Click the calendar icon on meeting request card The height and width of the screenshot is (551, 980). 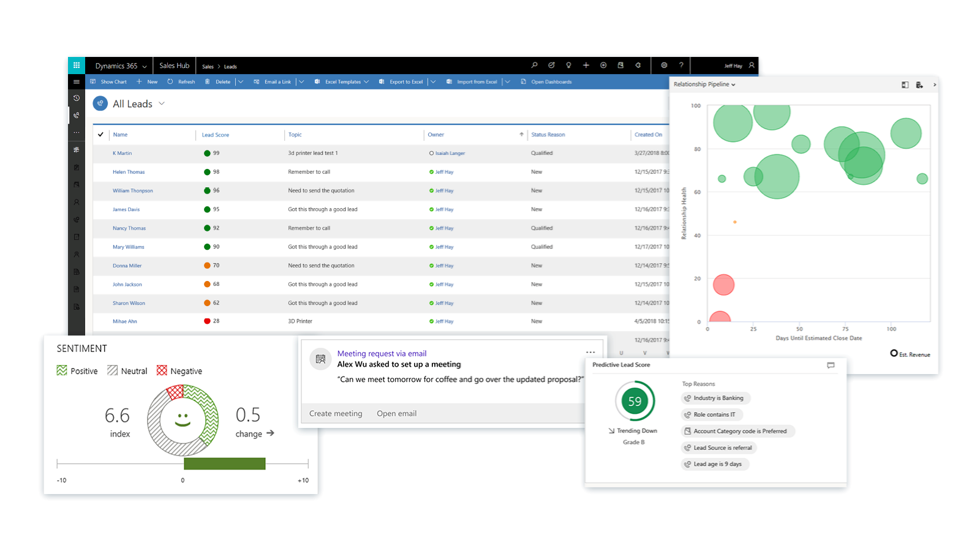click(320, 359)
